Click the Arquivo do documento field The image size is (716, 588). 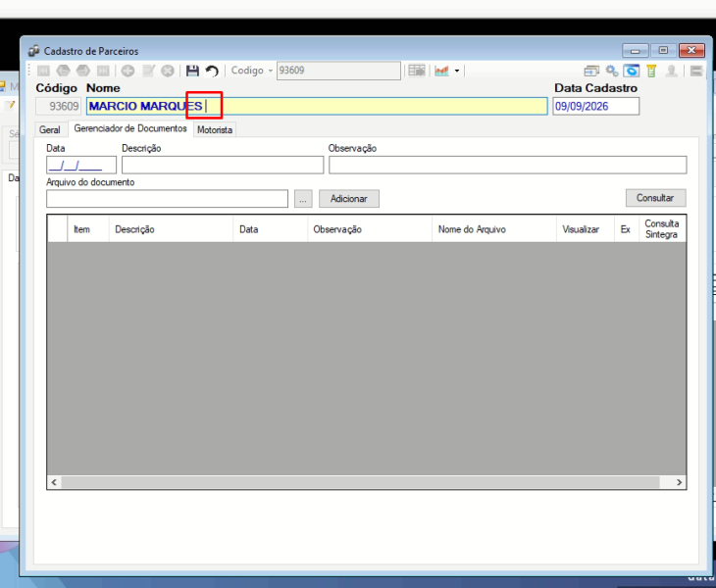(x=167, y=199)
